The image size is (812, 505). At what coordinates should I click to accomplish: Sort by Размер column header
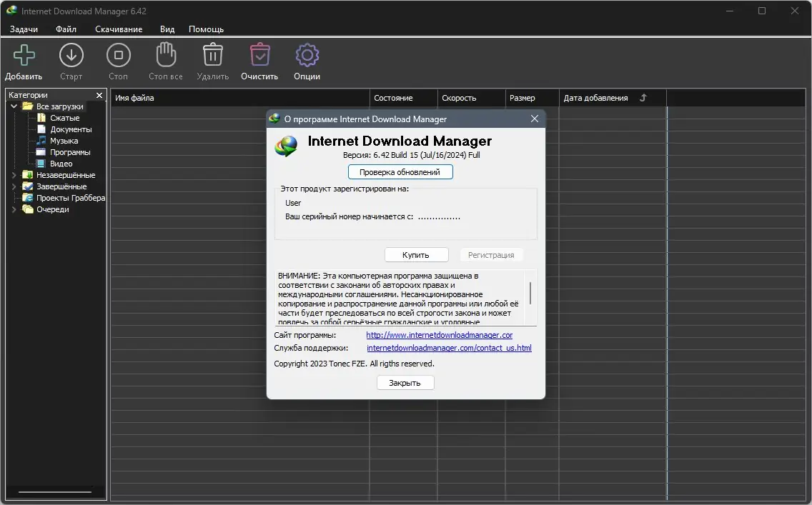pyautogui.click(x=532, y=98)
